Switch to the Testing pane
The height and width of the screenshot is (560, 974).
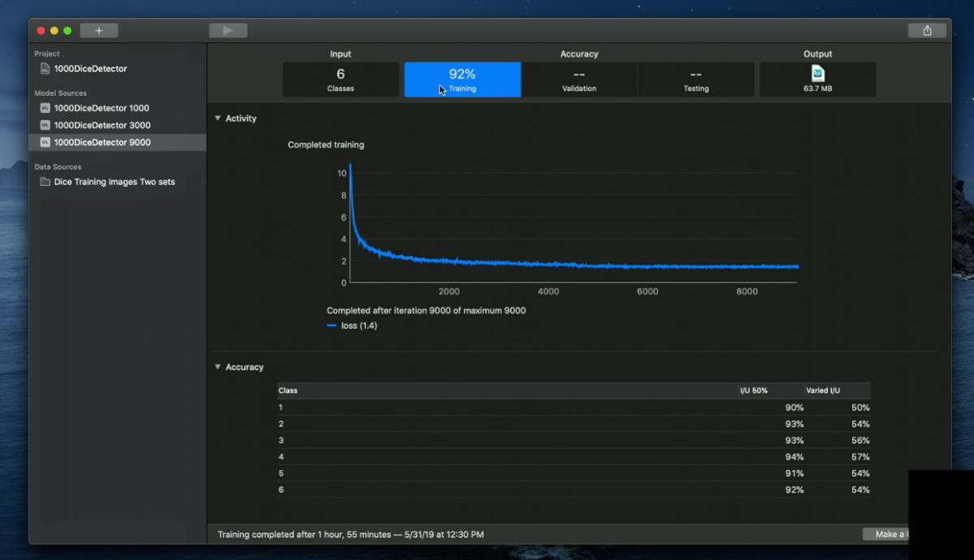tap(696, 80)
